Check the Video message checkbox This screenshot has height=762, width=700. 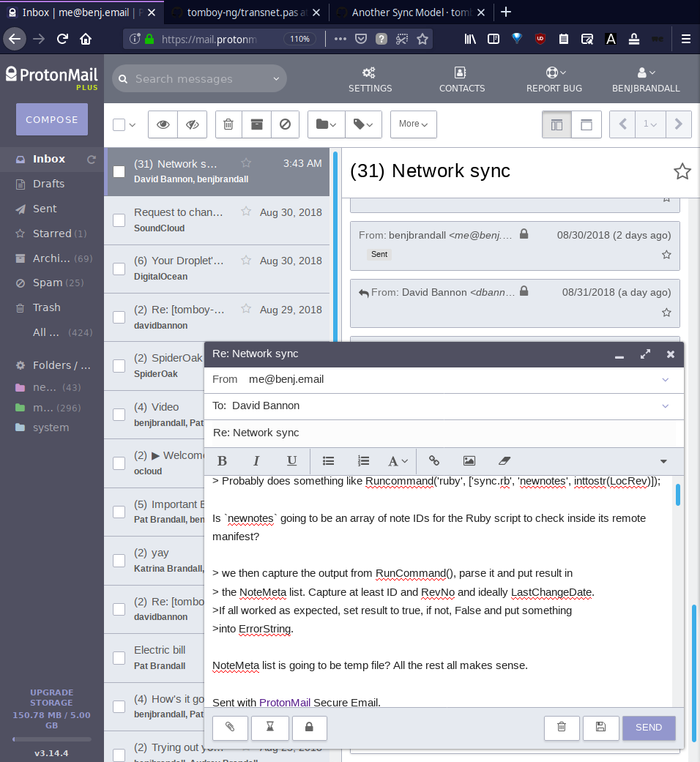tap(119, 414)
